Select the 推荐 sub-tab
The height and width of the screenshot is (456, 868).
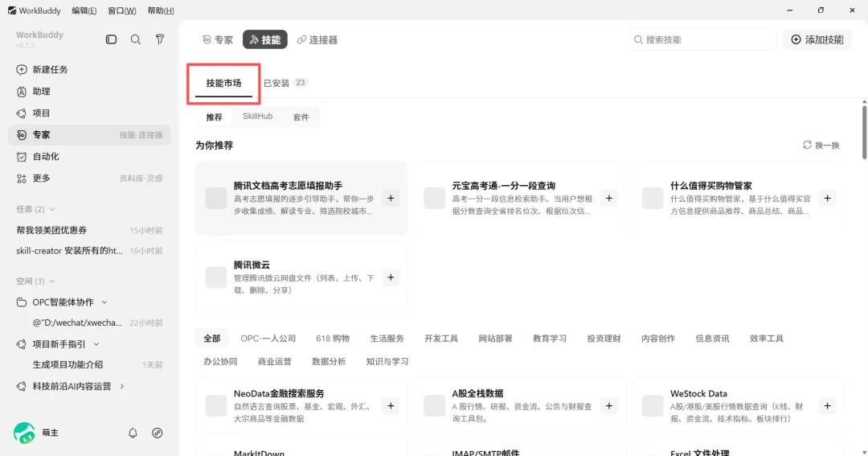click(215, 117)
